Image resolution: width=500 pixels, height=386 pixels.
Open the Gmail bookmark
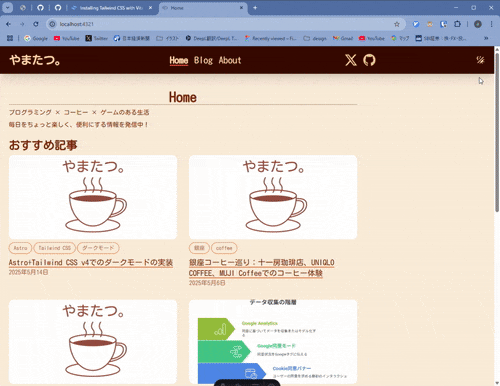point(343,38)
